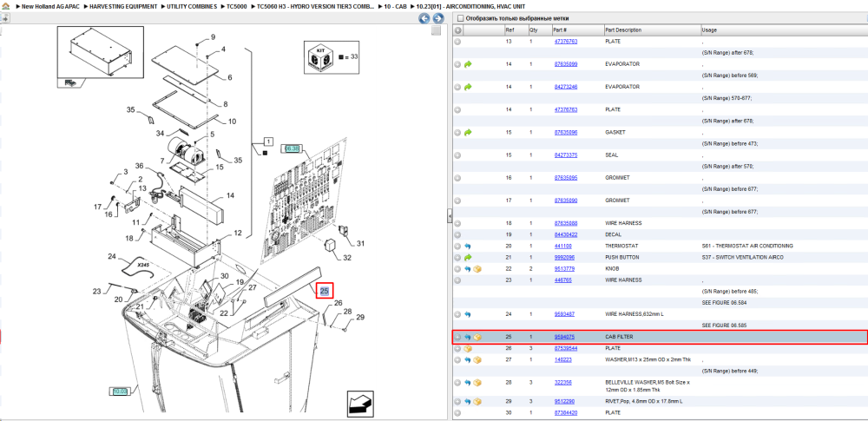Viewport: 868px width, 421px height.
Task: Go to previous figure with back arrow
Action: [424, 19]
